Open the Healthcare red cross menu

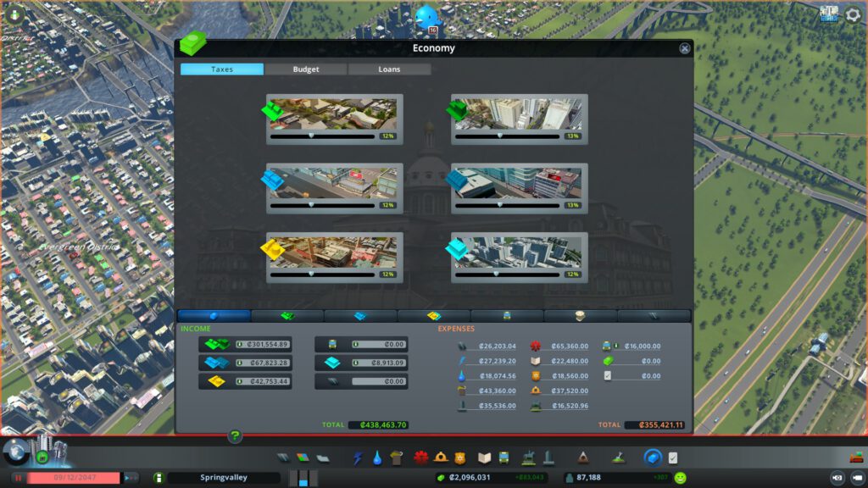coord(420,458)
